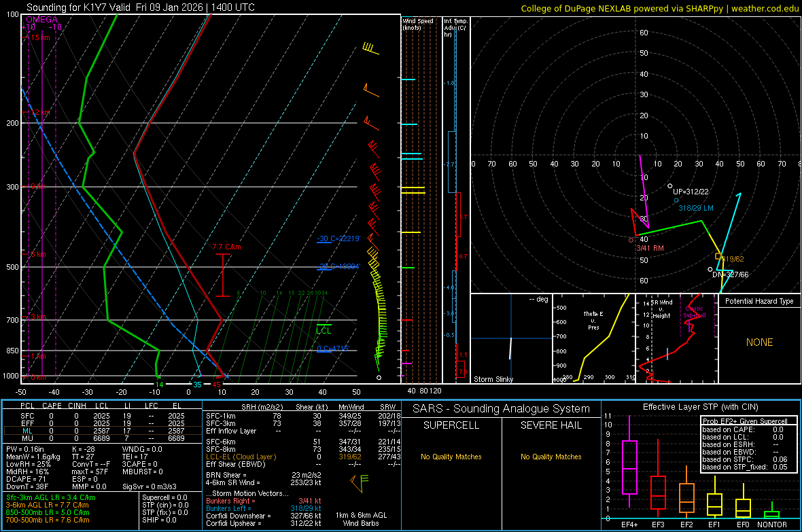Click the orange 'LCL-EL (Cloud Layer)' row
The height and width of the screenshot is (532, 802).
(303, 457)
